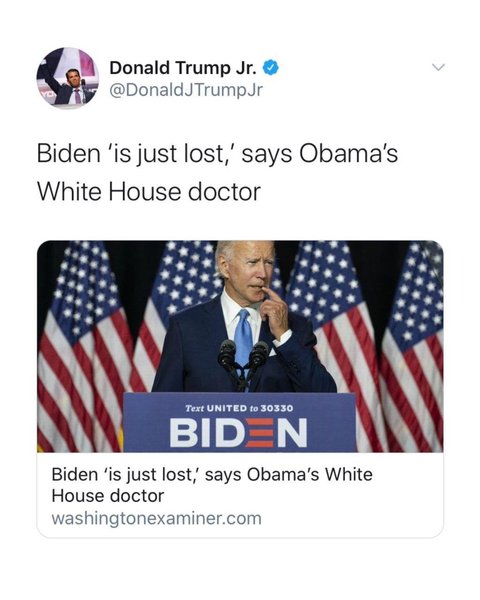This screenshot has height=600, width=480.
Task: Click 'Text UNITED to 30330' in image
Action: 239,408
